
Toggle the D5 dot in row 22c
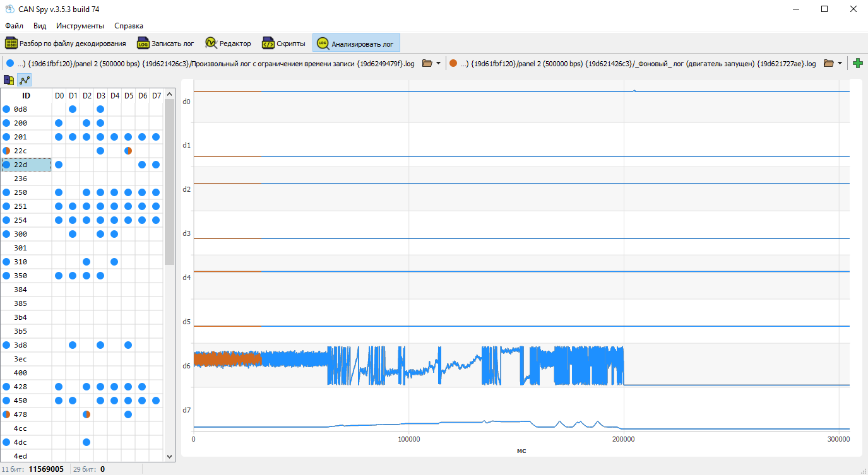pos(128,151)
